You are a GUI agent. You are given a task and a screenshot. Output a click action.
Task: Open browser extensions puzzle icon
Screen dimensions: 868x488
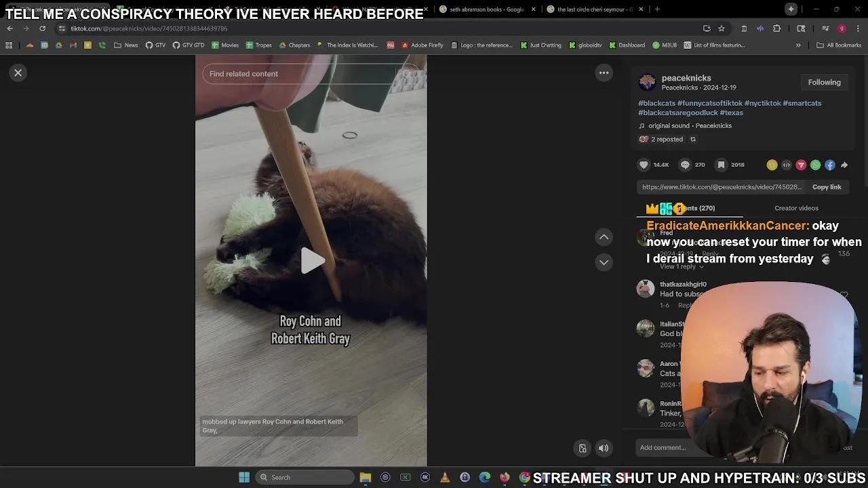click(x=776, y=28)
